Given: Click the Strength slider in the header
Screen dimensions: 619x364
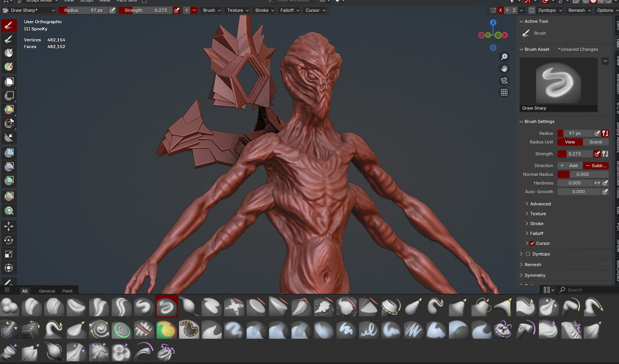Looking at the screenshot, I should click(145, 10).
